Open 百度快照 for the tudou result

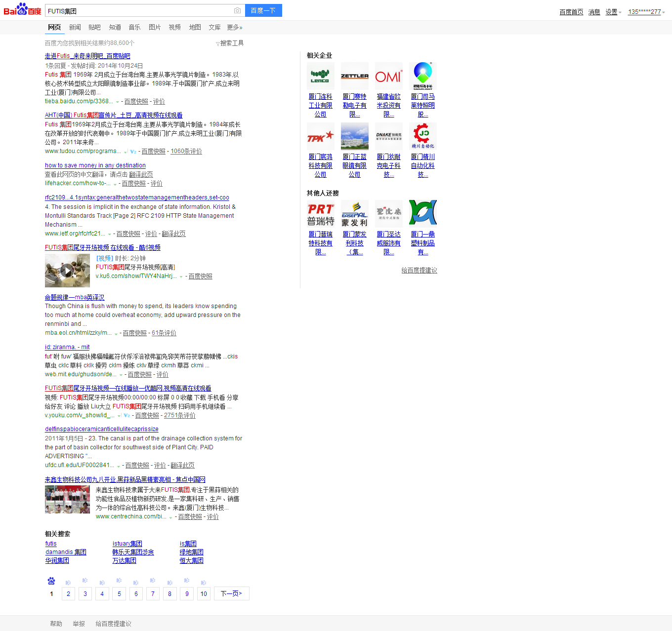[x=153, y=152]
